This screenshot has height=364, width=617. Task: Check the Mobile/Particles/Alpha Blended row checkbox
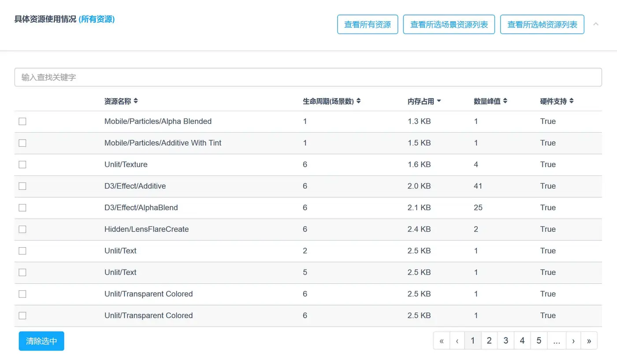pyautogui.click(x=22, y=121)
